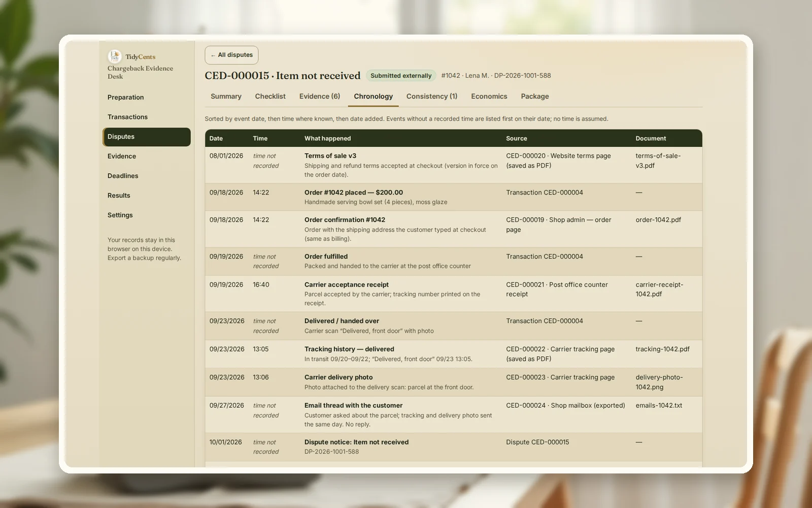
Task: Click the CED-000015 · Item not received heading
Action: click(x=283, y=76)
